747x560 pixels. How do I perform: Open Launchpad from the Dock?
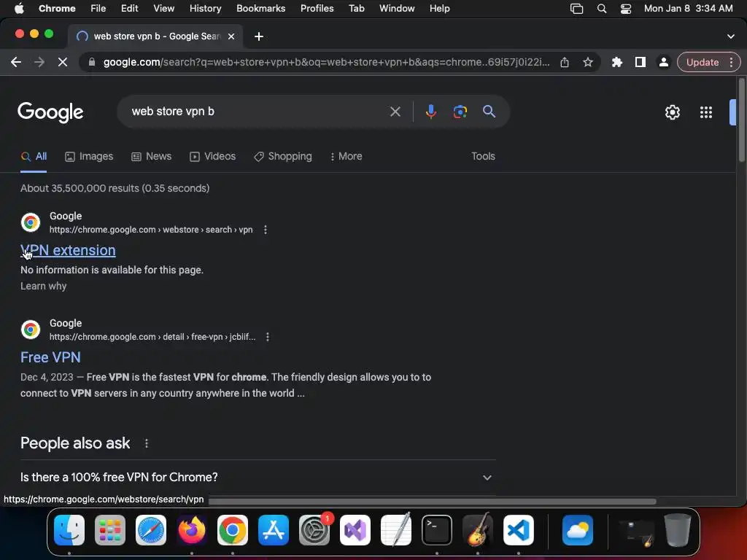pyautogui.click(x=110, y=530)
